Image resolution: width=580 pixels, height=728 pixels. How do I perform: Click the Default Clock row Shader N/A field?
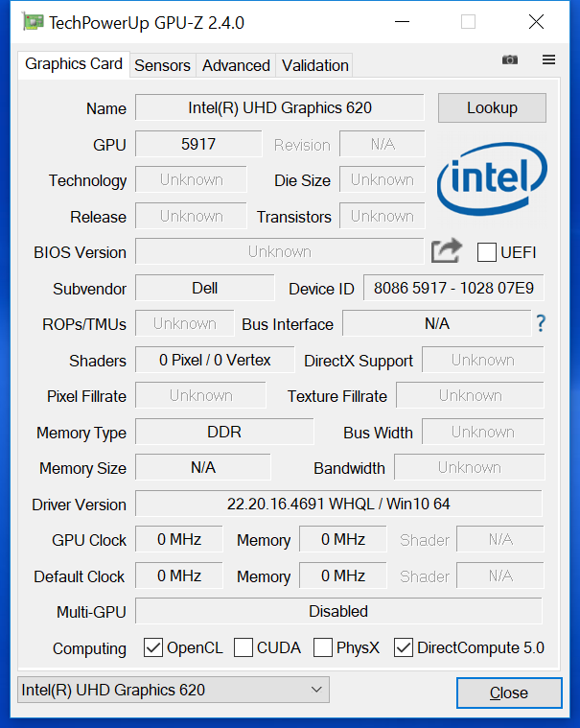(x=500, y=575)
